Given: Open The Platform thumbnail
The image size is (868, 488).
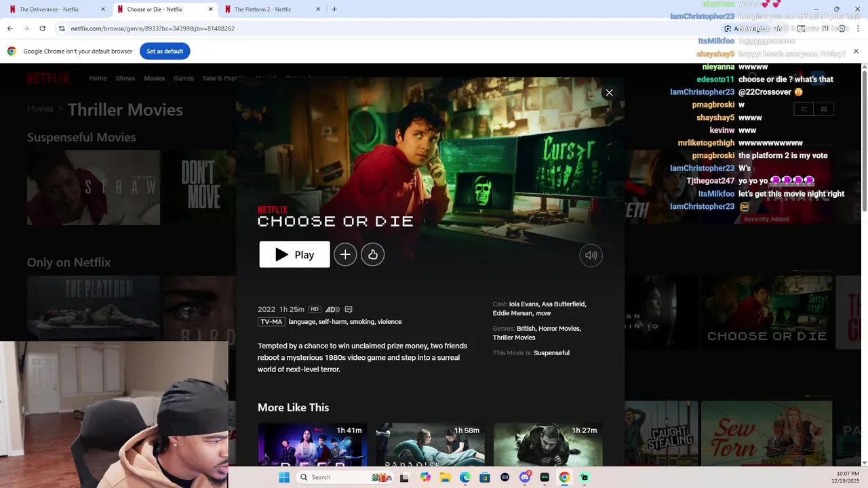Looking at the screenshot, I should (94, 308).
